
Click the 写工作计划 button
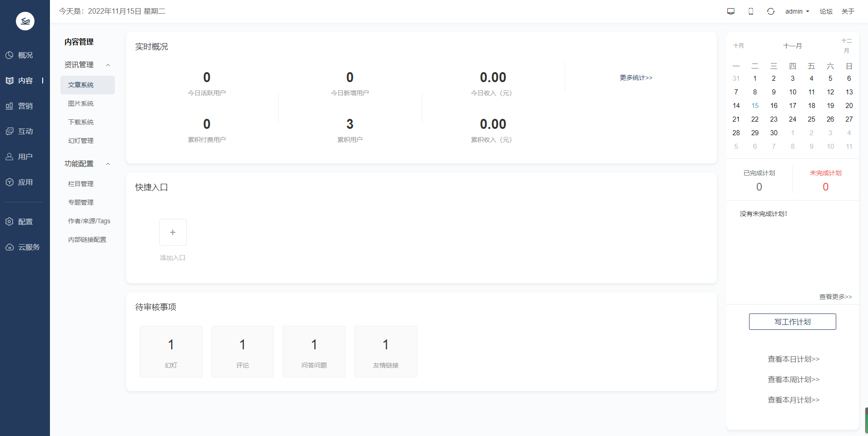tap(792, 322)
